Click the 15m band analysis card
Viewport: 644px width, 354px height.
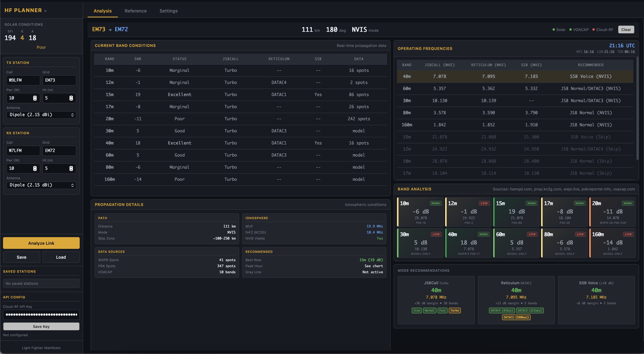coord(517,212)
